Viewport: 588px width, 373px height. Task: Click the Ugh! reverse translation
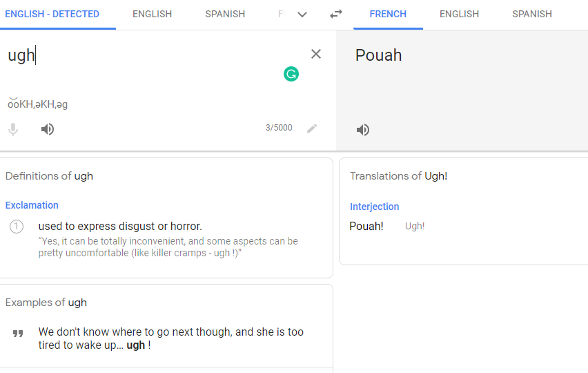[x=415, y=226]
